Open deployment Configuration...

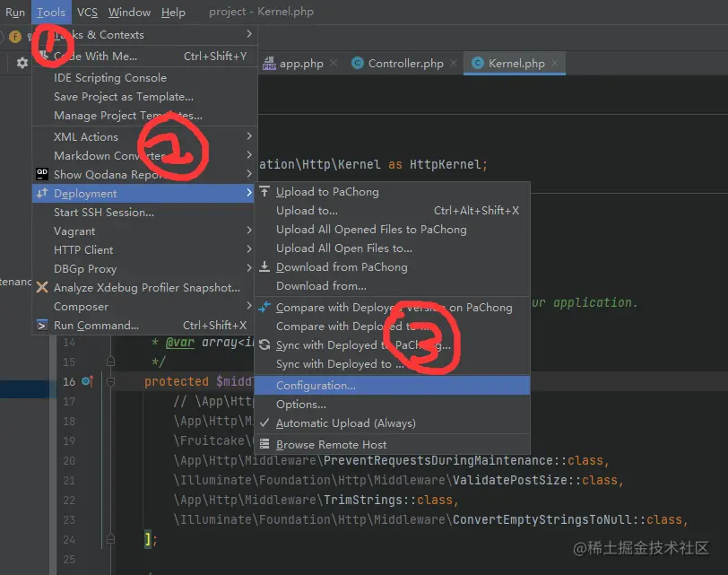(x=393, y=386)
